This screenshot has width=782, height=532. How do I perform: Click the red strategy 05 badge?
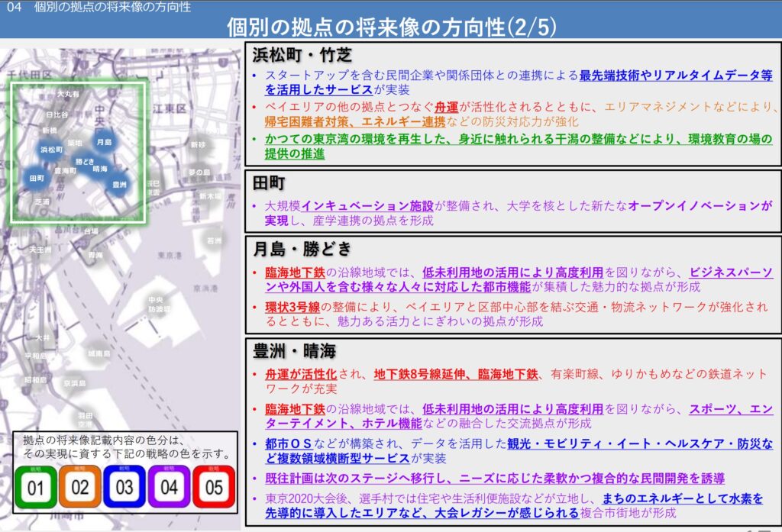(x=213, y=487)
